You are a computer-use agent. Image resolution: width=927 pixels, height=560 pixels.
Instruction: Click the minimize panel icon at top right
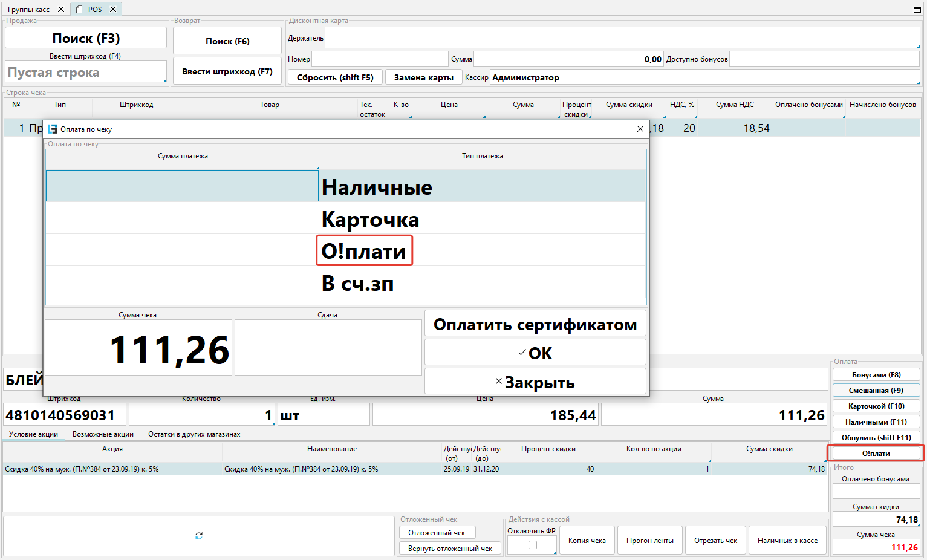(x=917, y=10)
